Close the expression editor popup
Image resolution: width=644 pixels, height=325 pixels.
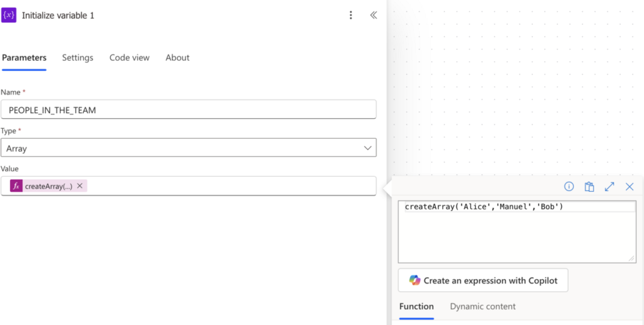630,187
